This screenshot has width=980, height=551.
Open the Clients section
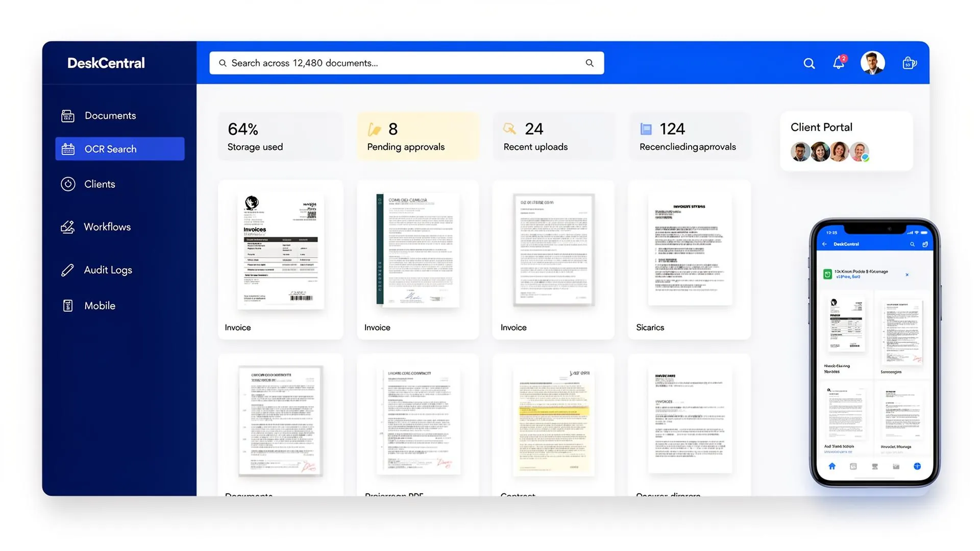click(x=100, y=184)
